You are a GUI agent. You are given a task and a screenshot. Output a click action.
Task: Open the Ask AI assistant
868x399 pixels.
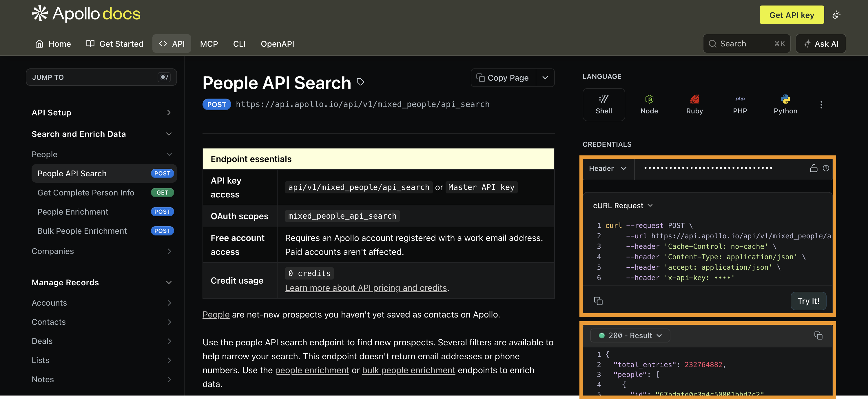(x=821, y=43)
